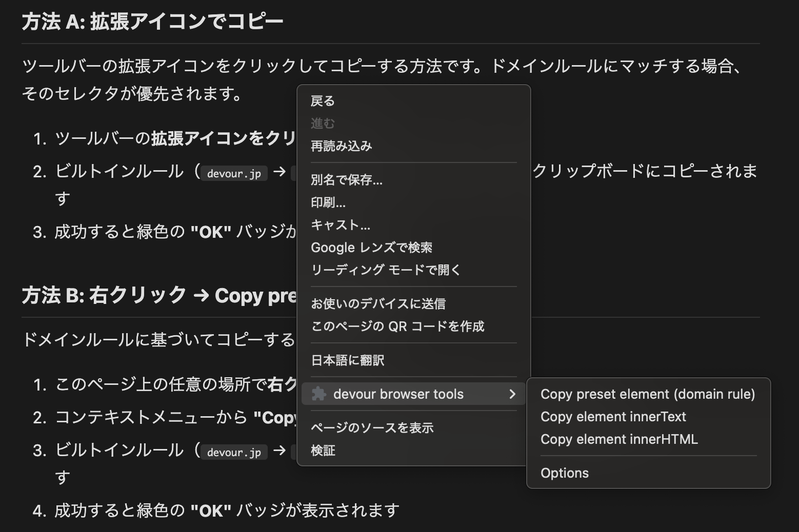Choose 印刷 to print the page

(329, 202)
